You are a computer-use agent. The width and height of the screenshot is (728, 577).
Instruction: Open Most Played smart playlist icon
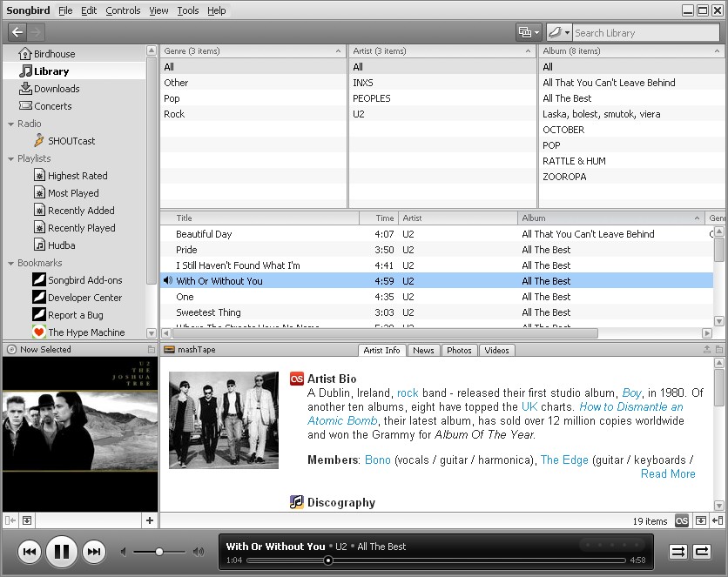(40, 193)
